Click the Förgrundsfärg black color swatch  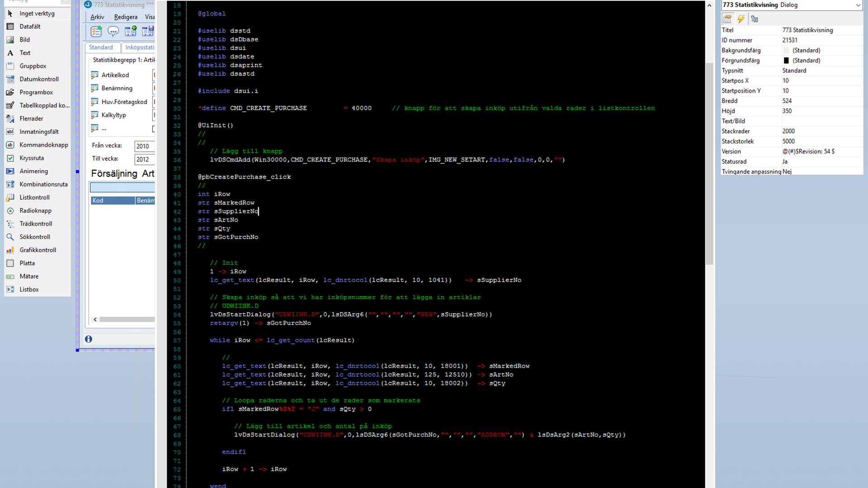pos(786,61)
